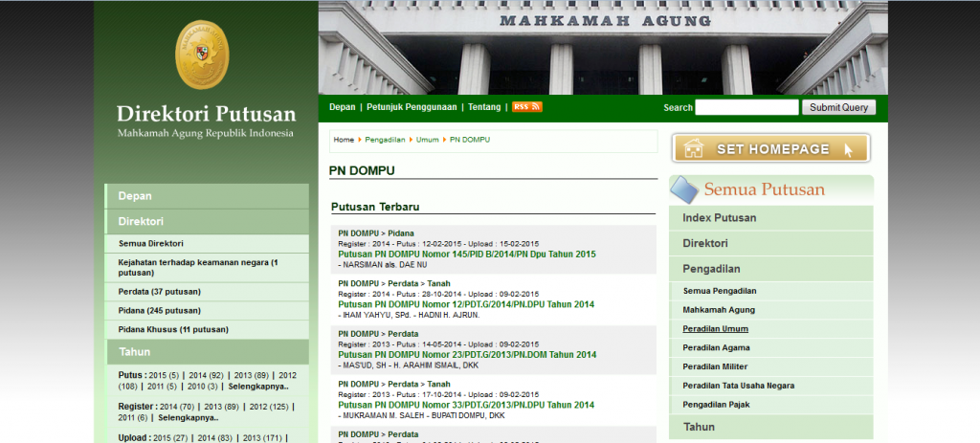
Task: Select Depan in the left sidebar
Action: click(x=207, y=196)
